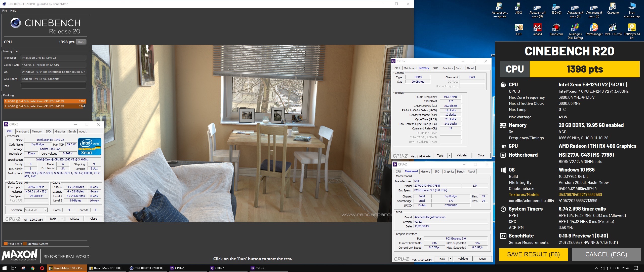Click the Cinebench Run button
The image size is (644, 272).
(x=81, y=42)
